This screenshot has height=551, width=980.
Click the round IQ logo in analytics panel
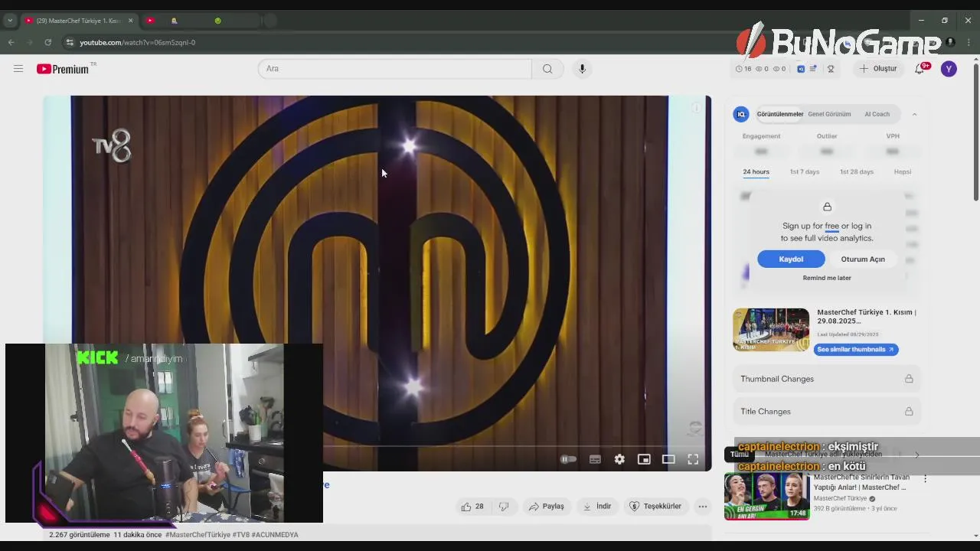tap(740, 114)
